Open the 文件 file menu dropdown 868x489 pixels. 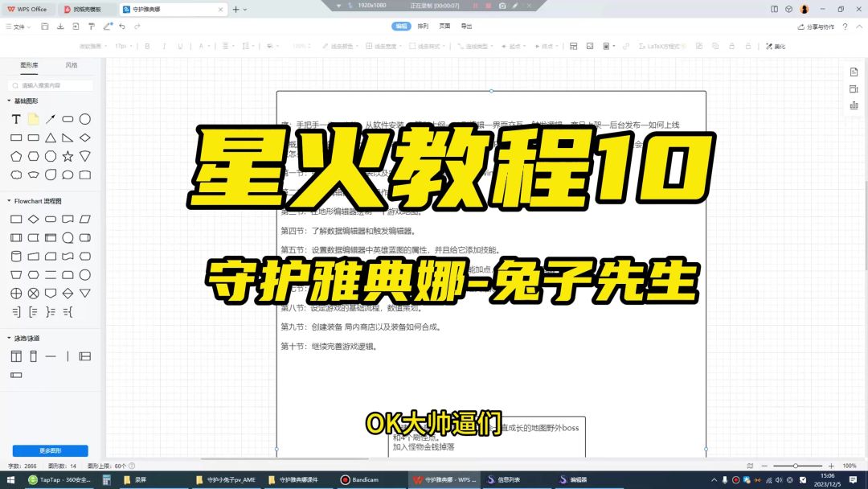coord(18,27)
